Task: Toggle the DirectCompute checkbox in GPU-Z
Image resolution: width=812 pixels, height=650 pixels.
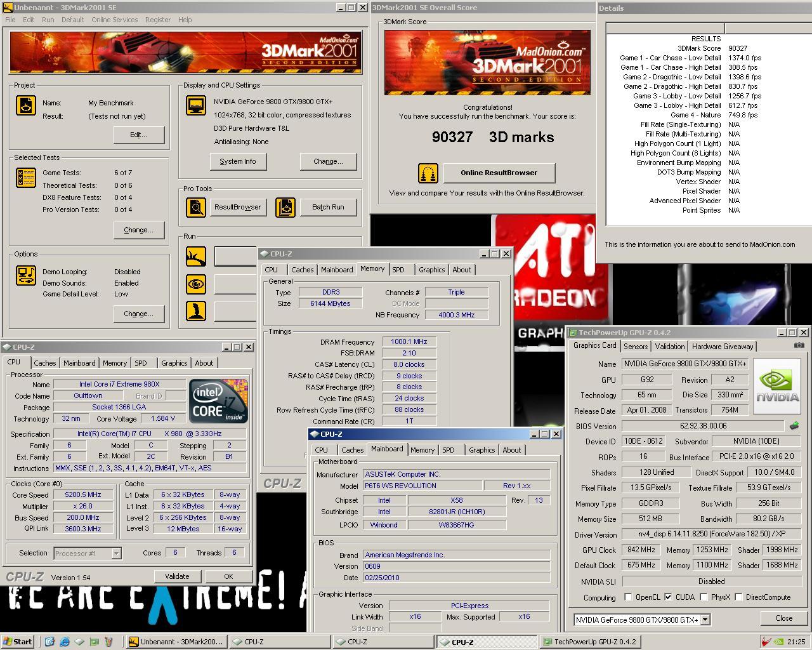Action: pyautogui.click(x=738, y=597)
